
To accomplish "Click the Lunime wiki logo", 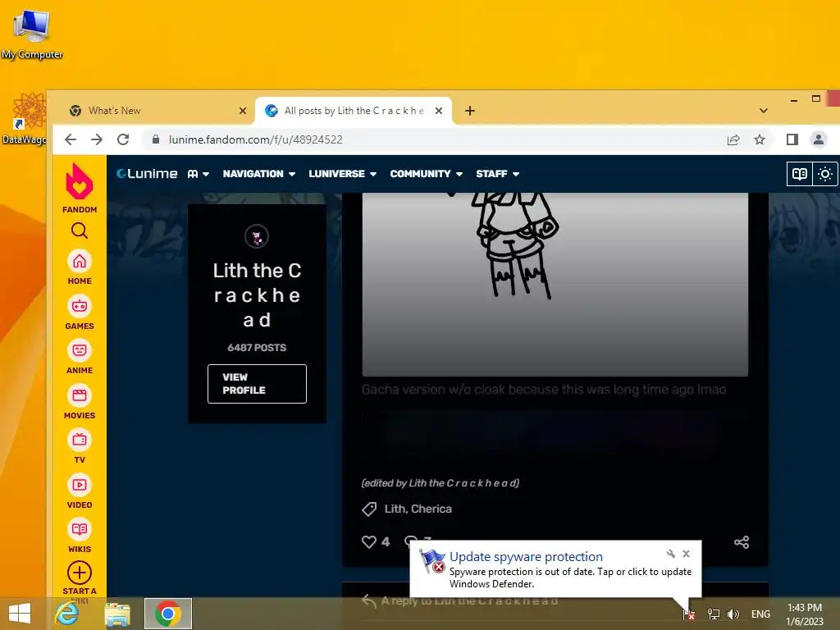I will click(148, 174).
